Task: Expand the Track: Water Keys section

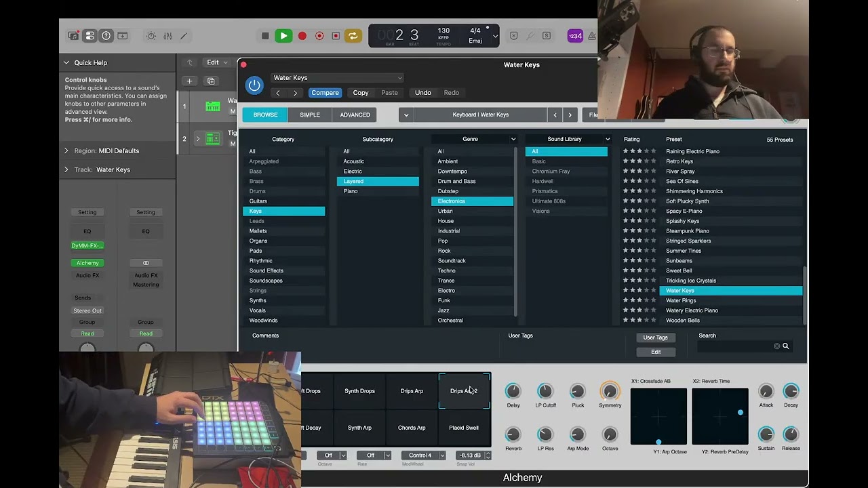Action: coord(66,169)
